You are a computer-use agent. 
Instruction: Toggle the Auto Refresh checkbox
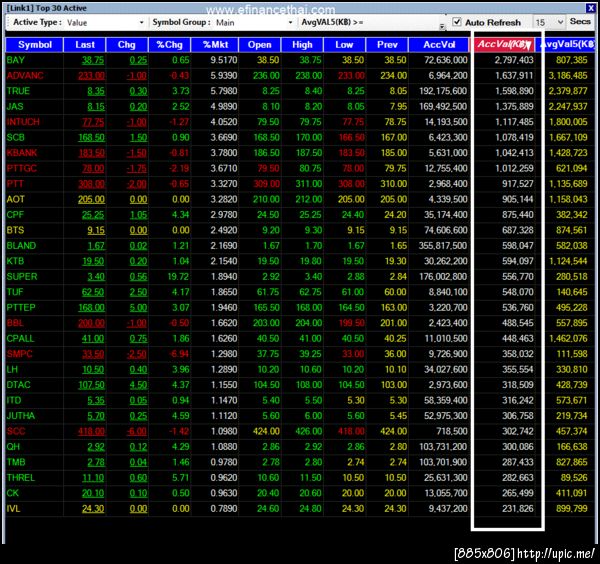click(x=457, y=22)
